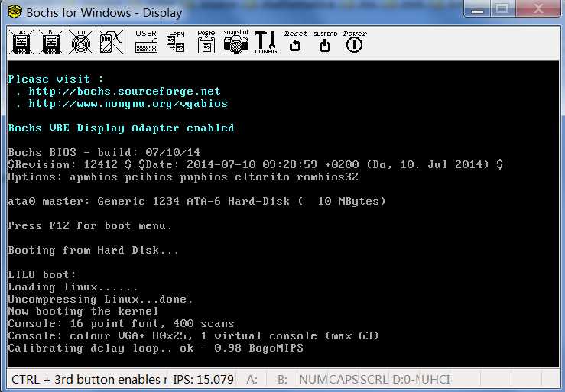Image resolution: width=565 pixels, height=392 pixels.
Task: Click 'Uncompressing Linux...done.' line
Action: [100, 299]
